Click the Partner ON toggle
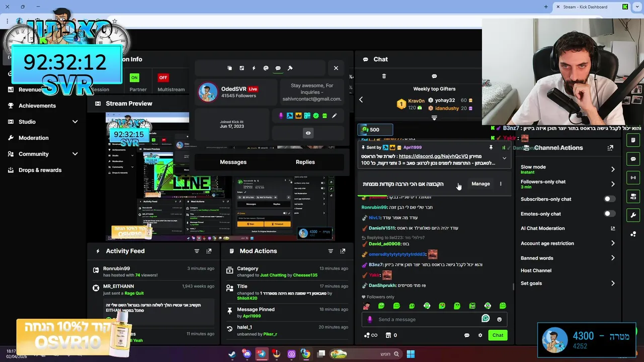The image size is (644, 362). (x=134, y=78)
